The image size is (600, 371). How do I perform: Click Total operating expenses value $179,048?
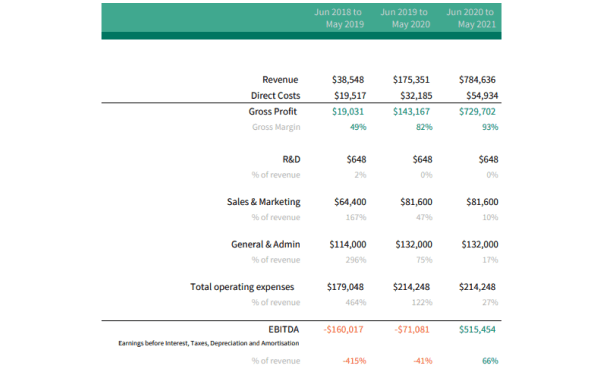pos(345,287)
